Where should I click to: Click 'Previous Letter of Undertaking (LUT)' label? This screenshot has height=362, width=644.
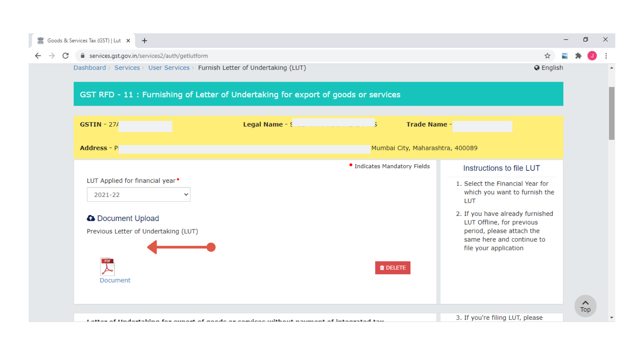[142, 231]
